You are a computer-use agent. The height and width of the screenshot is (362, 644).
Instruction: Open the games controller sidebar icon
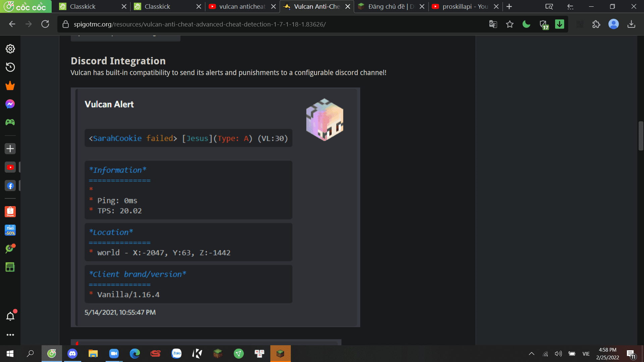pos(10,122)
